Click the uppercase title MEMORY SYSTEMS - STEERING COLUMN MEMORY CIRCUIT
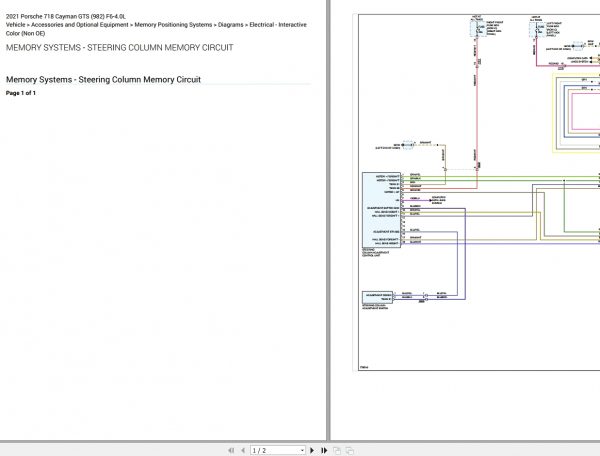 pyautogui.click(x=120, y=47)
